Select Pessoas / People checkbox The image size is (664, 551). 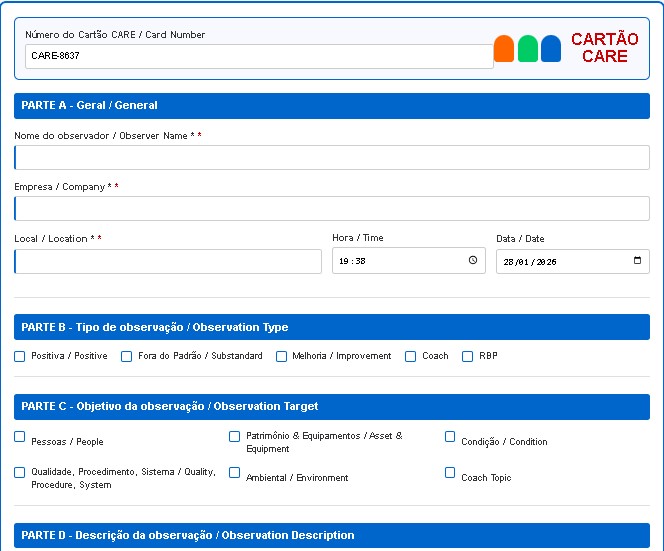[x=19, y=436]
